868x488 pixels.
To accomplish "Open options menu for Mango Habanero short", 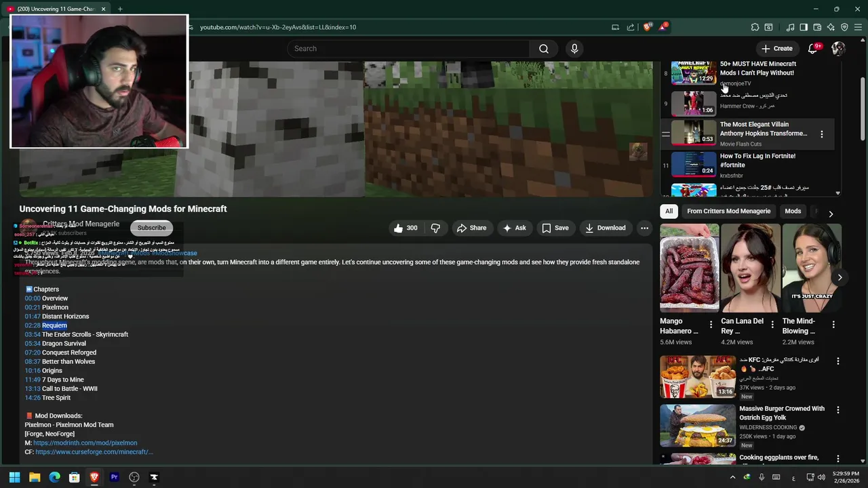I will tap(711, 325).
